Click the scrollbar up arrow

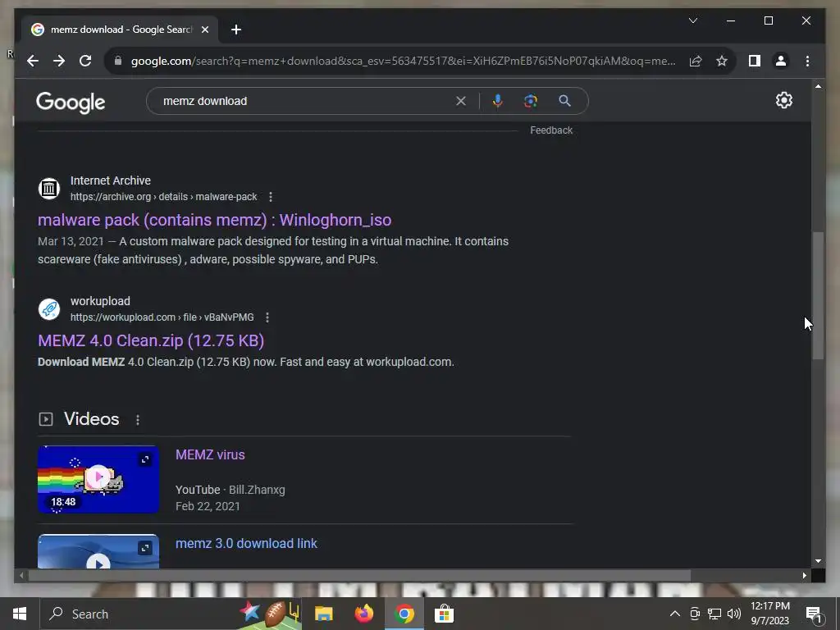pos(818,86)
